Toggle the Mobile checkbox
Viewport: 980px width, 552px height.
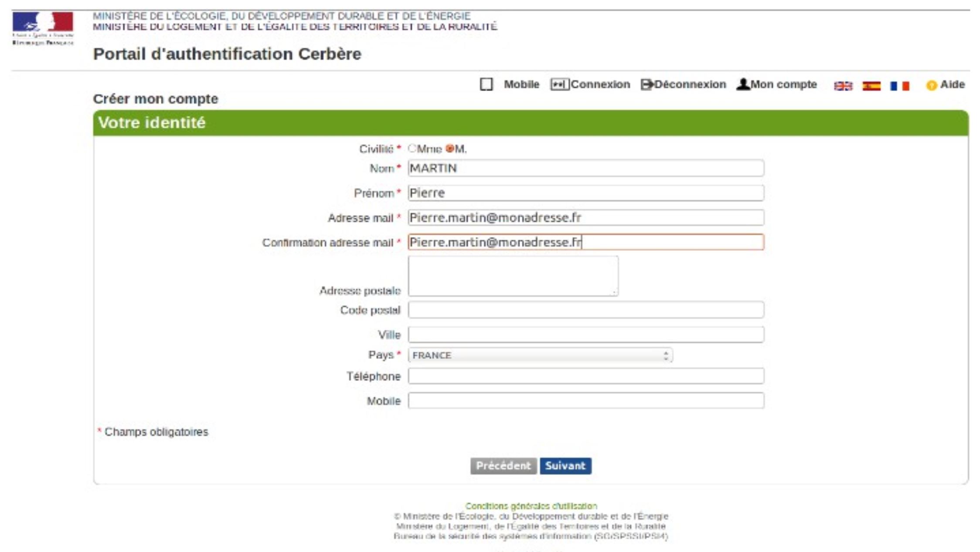click(x=486, y=84)
